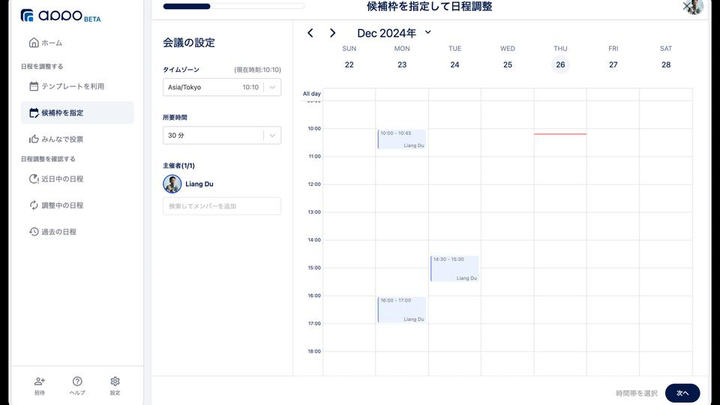The image size is (720, 405).
Task: Open テンプレートを利用 in the sidebar
Action: pos(72,86)
